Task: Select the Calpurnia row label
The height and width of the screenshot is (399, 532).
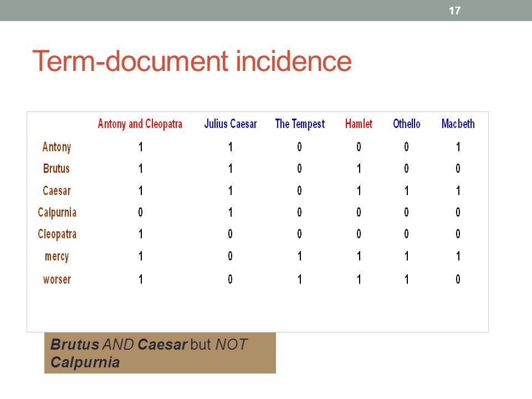Action: 57,213
